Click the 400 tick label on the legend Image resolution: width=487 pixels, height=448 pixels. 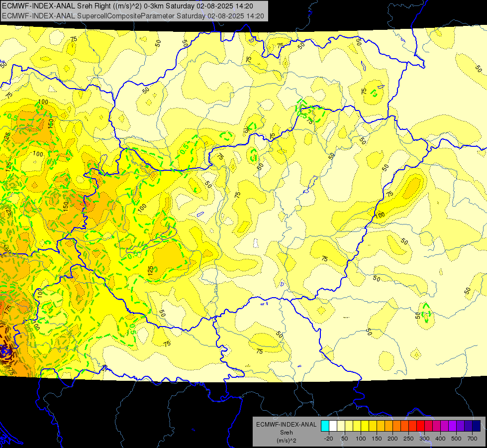(440, 439)
